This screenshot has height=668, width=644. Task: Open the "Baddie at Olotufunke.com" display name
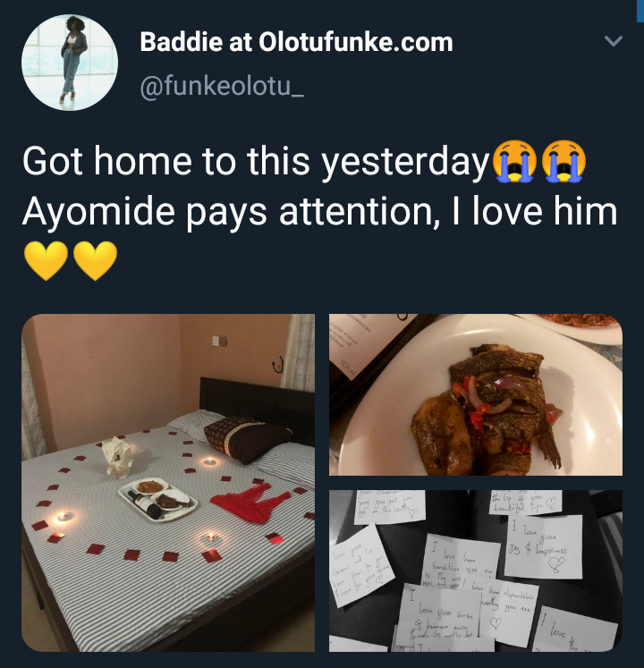[296, 42]
